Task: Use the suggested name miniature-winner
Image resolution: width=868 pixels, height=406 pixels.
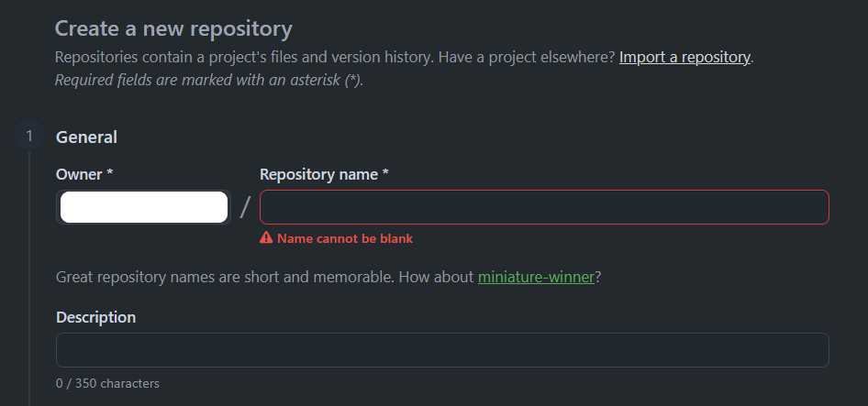Action: [536, 277]
